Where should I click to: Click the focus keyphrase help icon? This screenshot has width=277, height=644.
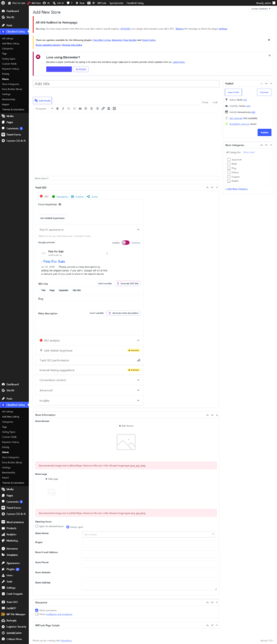click(60, 204)
